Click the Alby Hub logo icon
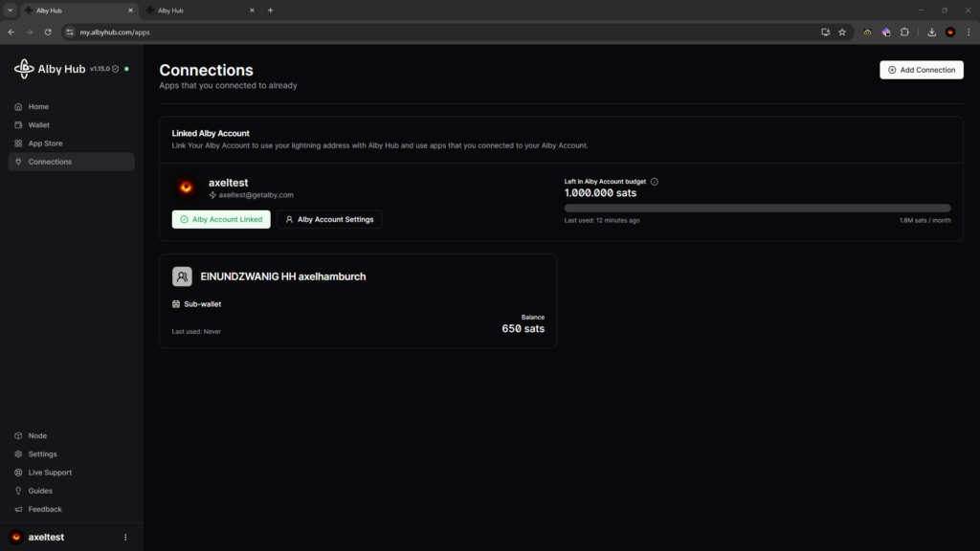This screenshot has width=980, height=551. pyautogui.click(x=24, y=69)
